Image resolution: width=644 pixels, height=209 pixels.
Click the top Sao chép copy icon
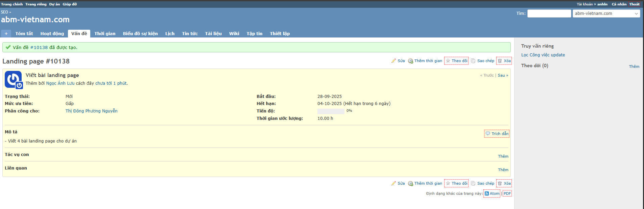pyautogui.click(x=473, y=61)
